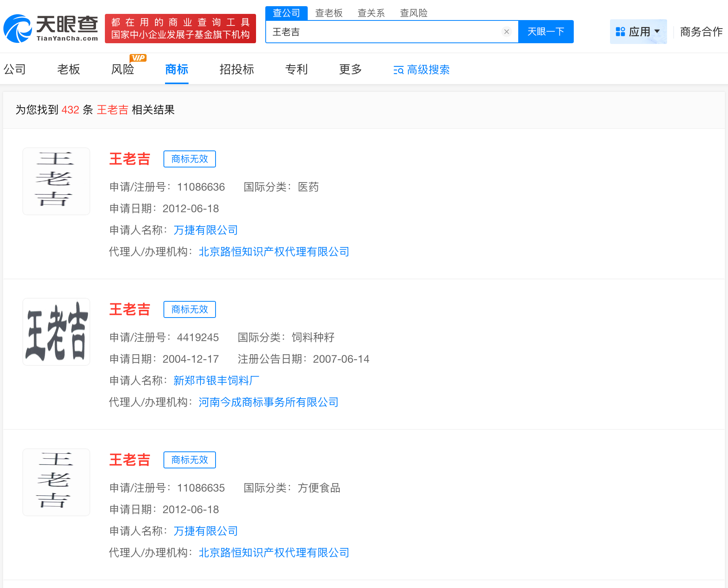The height and width of the screenshot is (588, 728).
Task: Click third 王老吉 trademark image thumbnail
Action: (56, 482)
